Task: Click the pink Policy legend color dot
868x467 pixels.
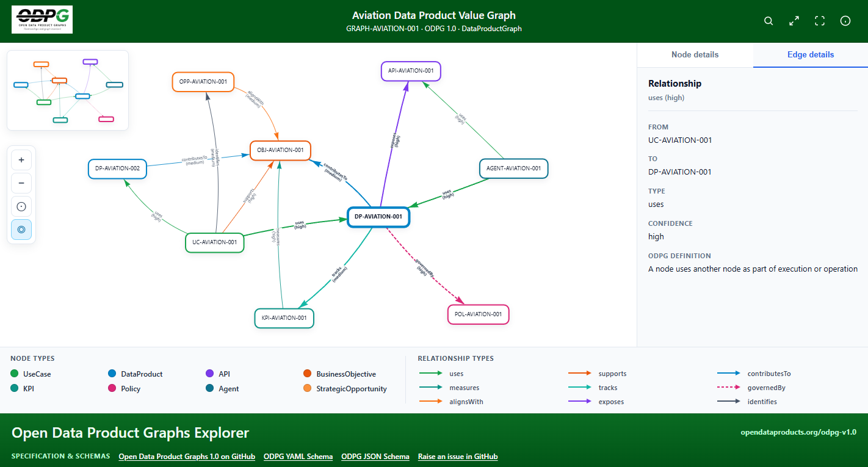Action: pos(112,388)
